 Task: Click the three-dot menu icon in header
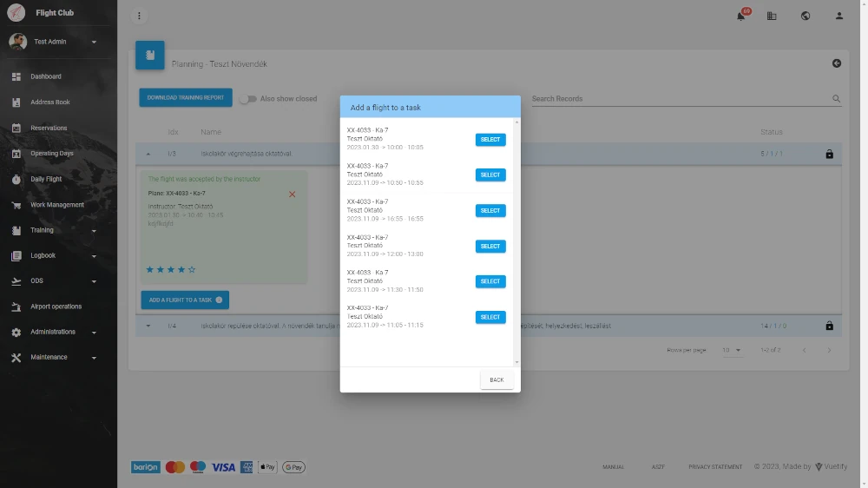point(140,16)
